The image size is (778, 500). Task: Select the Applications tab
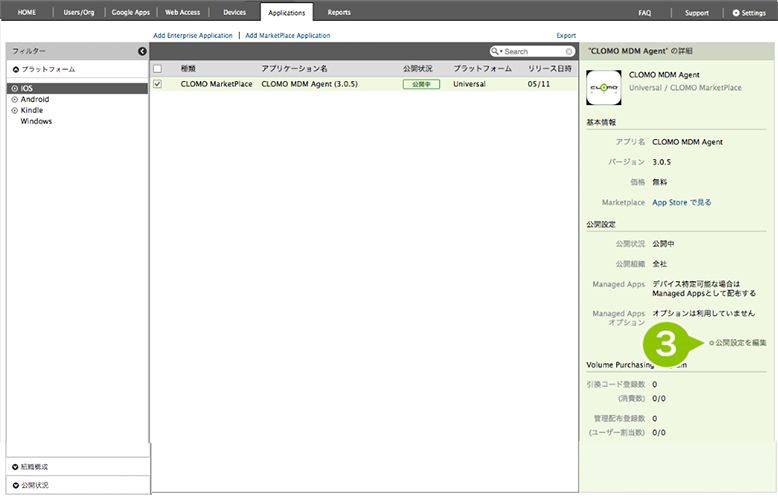click(287, 13)
